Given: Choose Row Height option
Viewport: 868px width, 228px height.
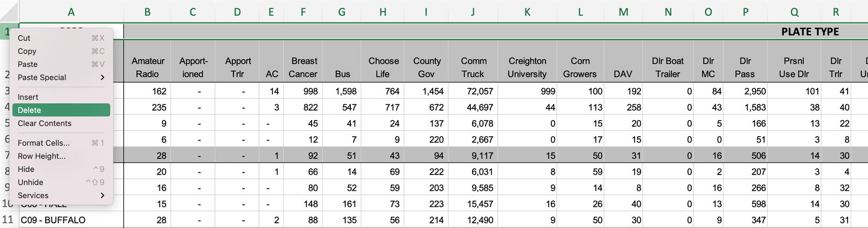Looking at the screenshot, I should pos(61,156).
